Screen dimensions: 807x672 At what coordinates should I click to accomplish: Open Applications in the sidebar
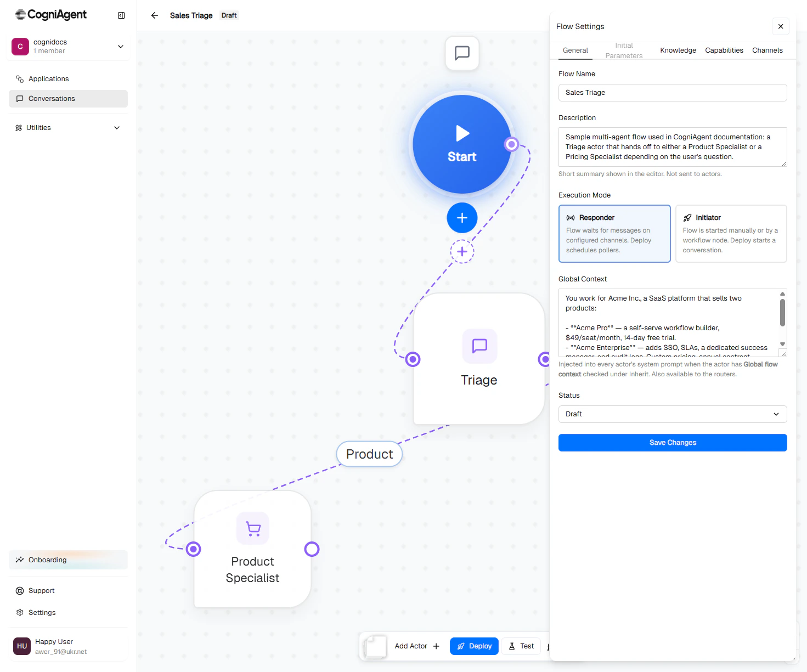[x=68, y=79]
